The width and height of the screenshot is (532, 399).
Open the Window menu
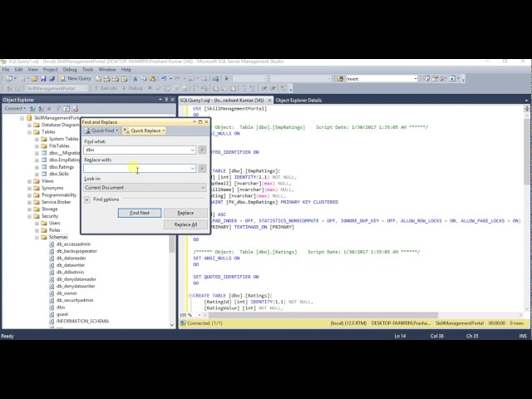click(107, 70)
